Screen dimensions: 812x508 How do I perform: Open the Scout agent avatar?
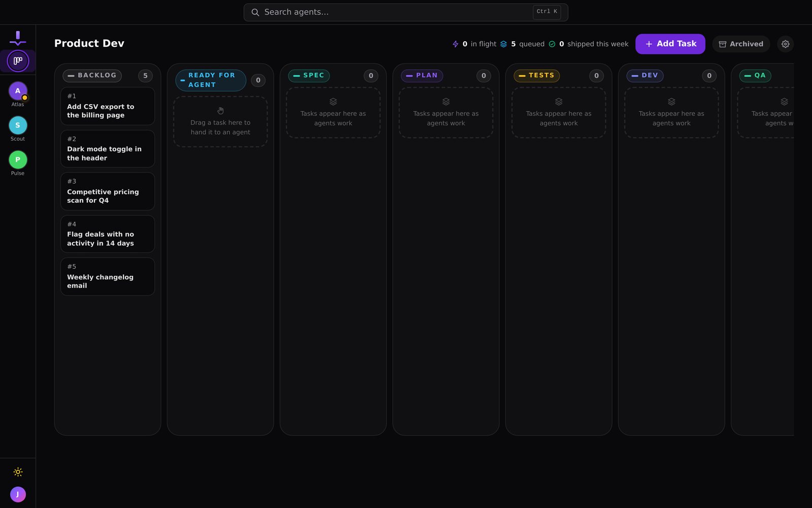[18, 125]
